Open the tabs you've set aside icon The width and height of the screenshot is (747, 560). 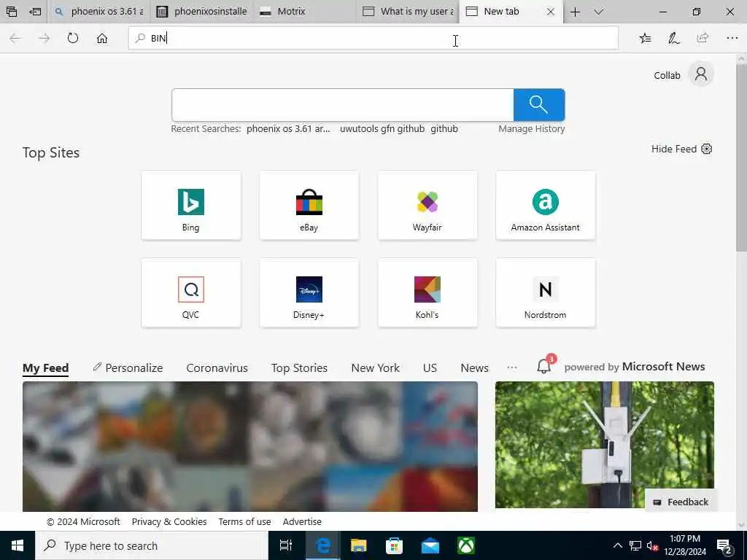coord(12,12)
